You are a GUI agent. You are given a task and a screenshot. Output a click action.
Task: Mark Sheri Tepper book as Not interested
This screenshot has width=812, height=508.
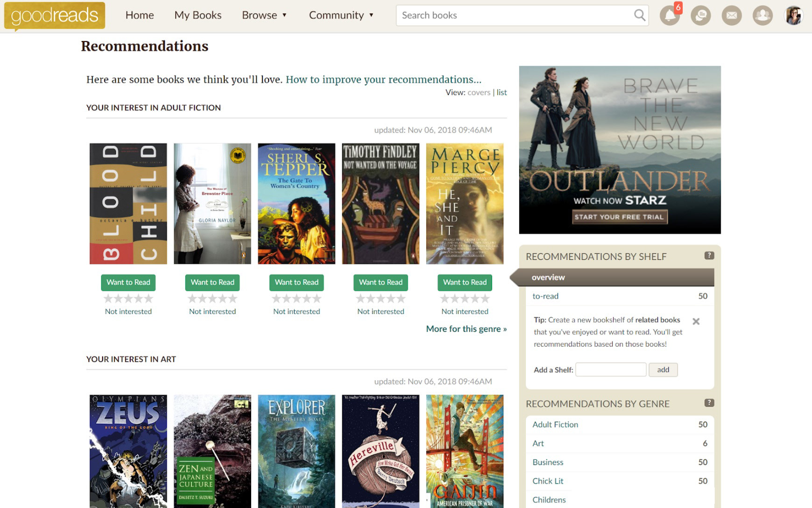[x=297, y=312]
